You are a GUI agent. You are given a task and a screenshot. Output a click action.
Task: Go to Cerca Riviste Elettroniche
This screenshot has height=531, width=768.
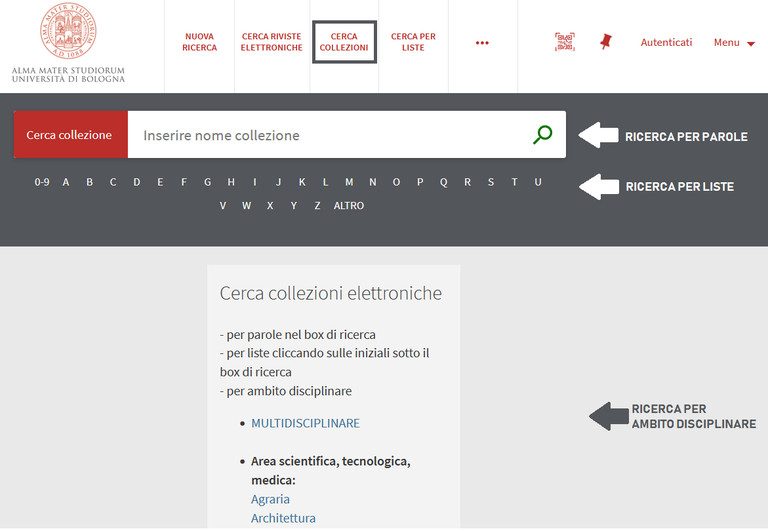272,42
